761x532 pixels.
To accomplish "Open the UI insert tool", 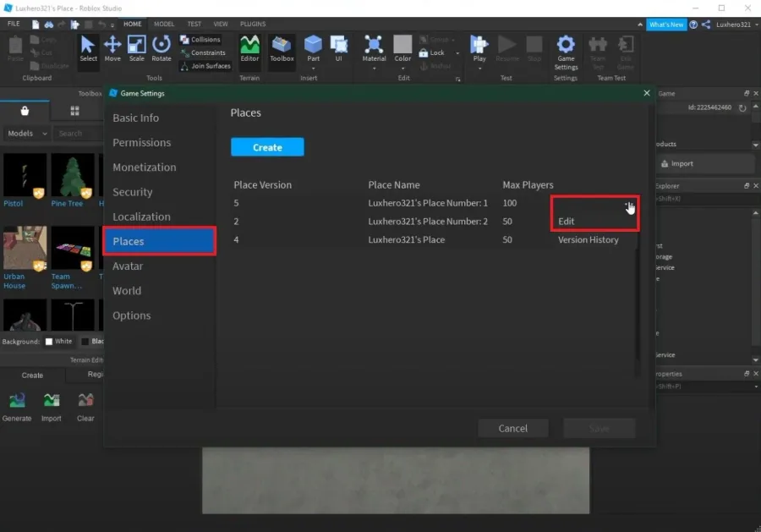I will pos(338,49).
